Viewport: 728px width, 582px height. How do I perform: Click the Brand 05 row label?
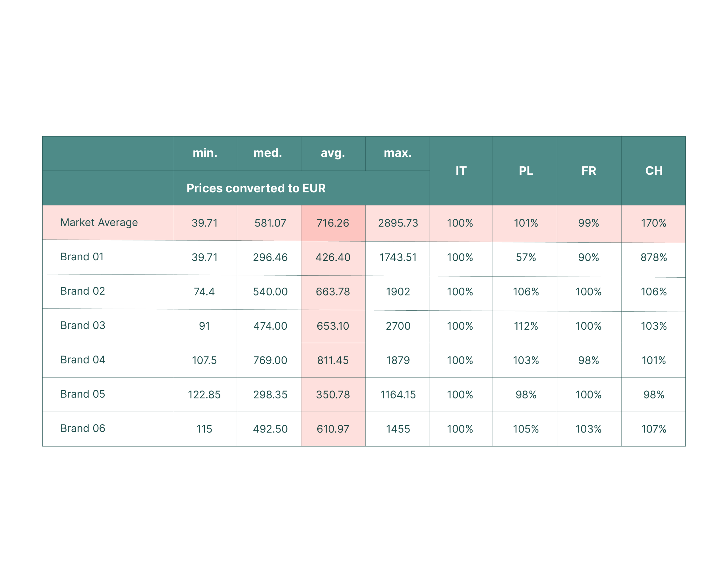pyautogui.click(x=83, y=394)
